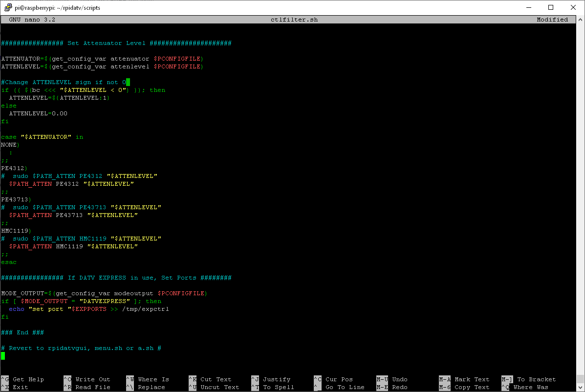The image size is (585, 392).
Task: Click commented sudo $PATH_ATTEN PE4312 line
Action: pos(79,176)
